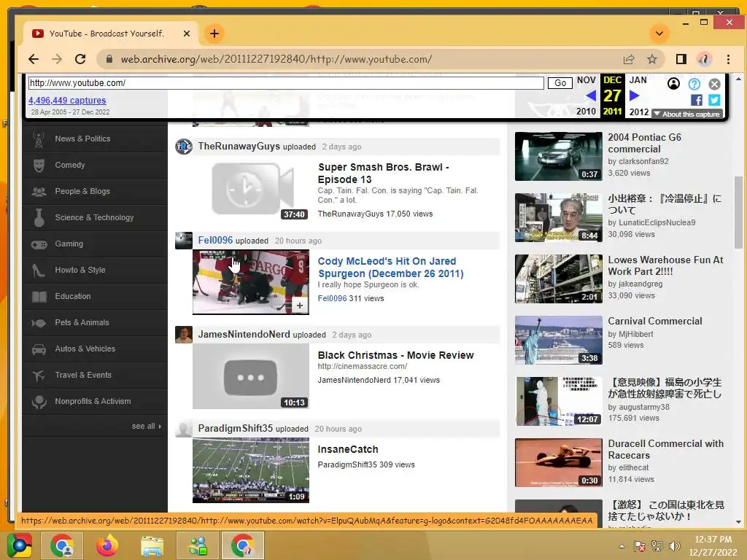Viewport: 747px width, 560px height.
Task: Click the taskbar volume icon
Action: click(675, 546)
